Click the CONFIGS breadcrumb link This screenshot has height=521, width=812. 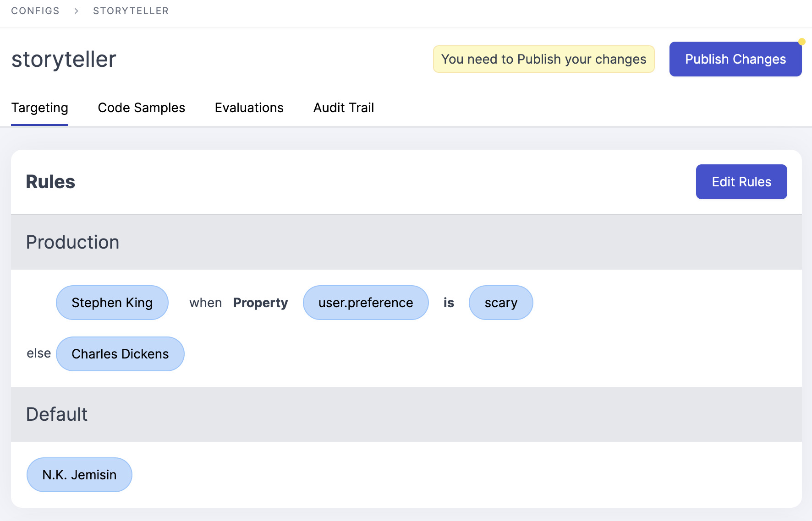pos(35,11)
